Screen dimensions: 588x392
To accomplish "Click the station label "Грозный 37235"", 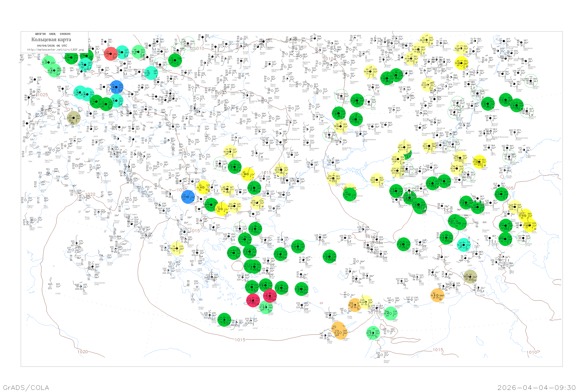I will click(496, 209).
